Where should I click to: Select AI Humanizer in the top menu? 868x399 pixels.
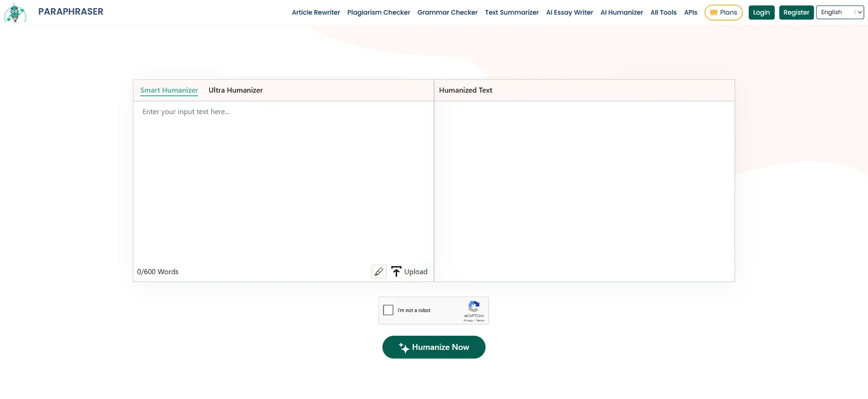[x=622, y=12]
